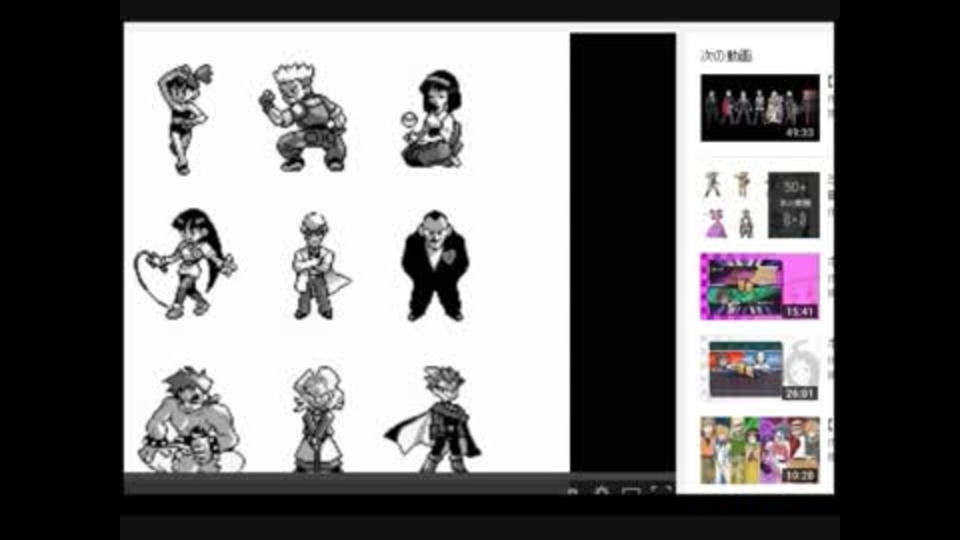
Task: Open the suggested video lasting 26:01
Action: (x=760, y=368)
